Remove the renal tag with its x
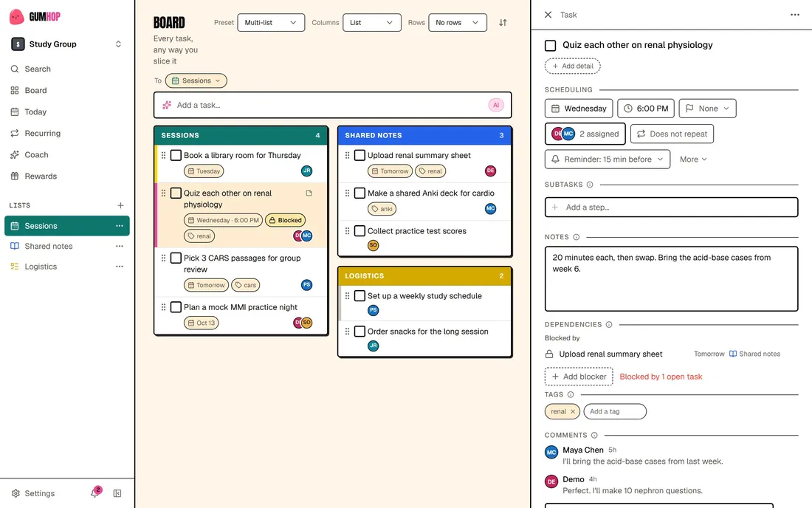The image size is (812, 508). (573, 412)
